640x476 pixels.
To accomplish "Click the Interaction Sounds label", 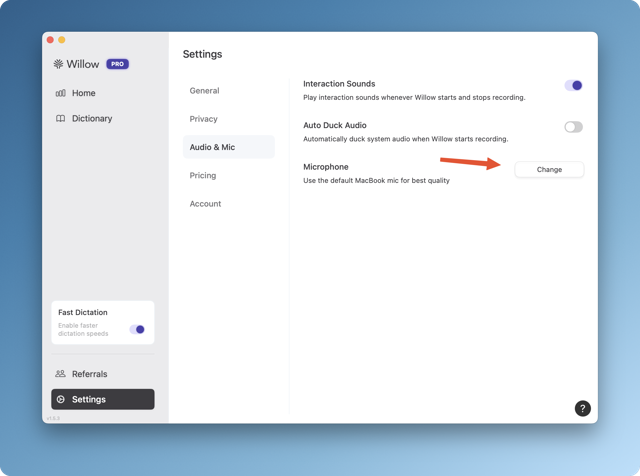I will 339,84.
